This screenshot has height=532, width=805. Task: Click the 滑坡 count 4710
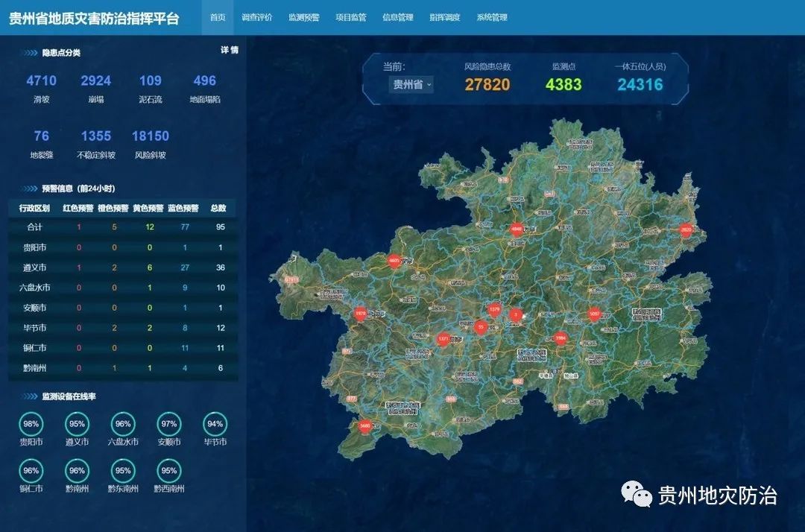[x=42, y=81]
